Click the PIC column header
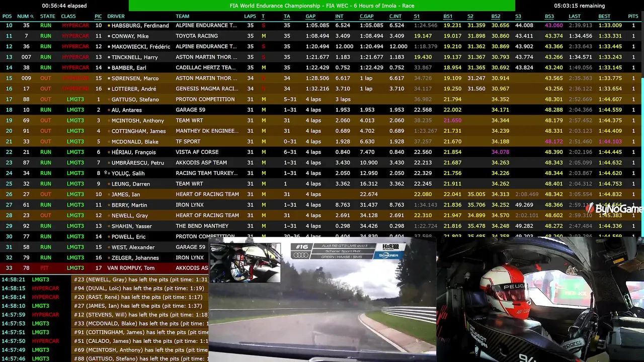Image resolution: width=644 pixels, height=362 pixels. click(x=98, y=17)
